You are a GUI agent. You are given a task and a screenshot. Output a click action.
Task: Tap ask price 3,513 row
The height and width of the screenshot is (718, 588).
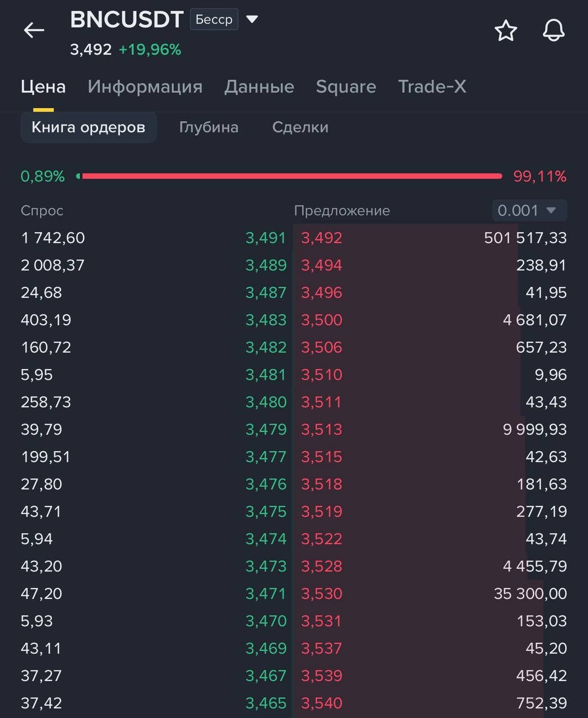[x=430, y=430]
